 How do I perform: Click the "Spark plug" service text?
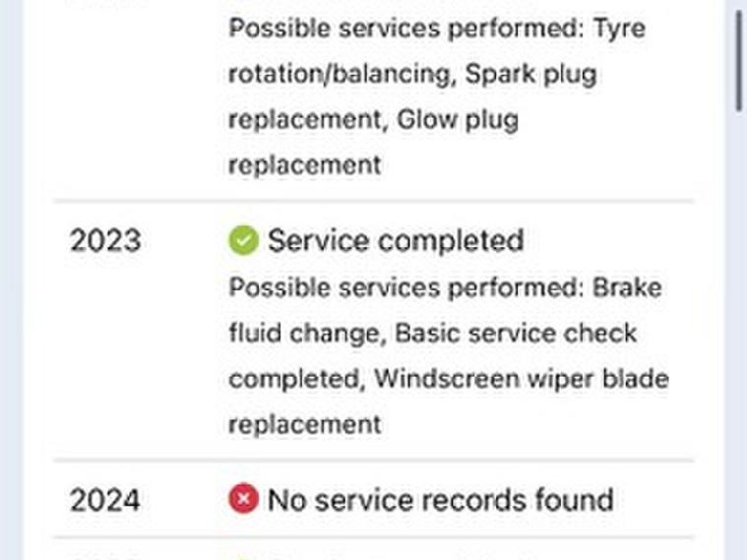[531, 74]
